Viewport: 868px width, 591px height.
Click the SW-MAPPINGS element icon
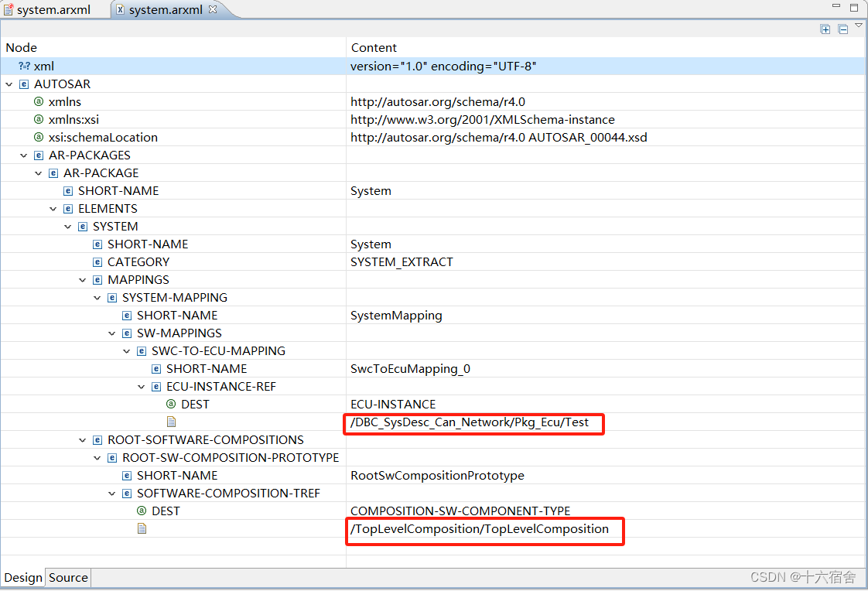tap(127, 333)
